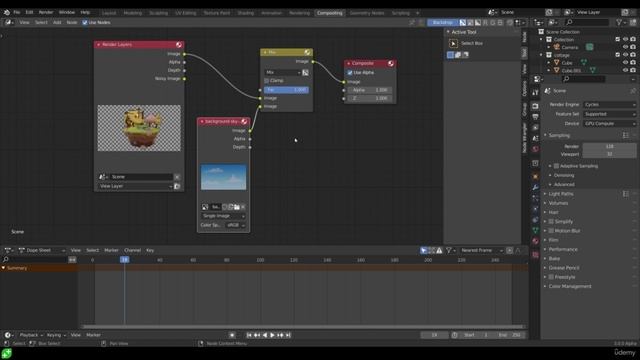Play the animation forward
Screen dimensions: 640x360
(x=272, y=335)
